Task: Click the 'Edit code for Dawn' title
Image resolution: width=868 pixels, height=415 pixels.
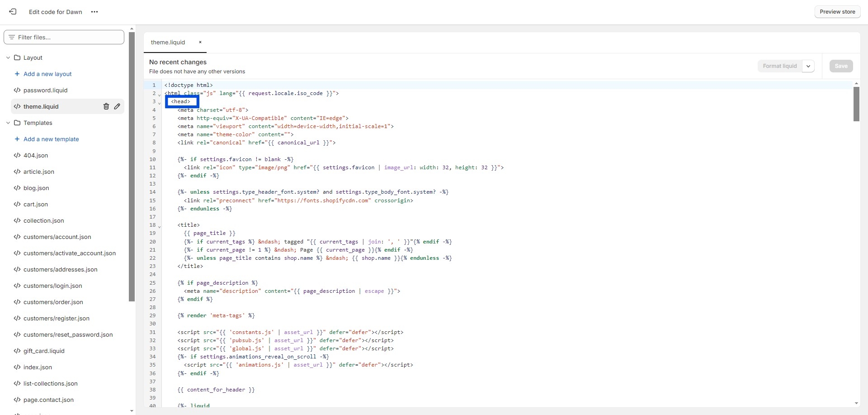Action: pos(56,12)
